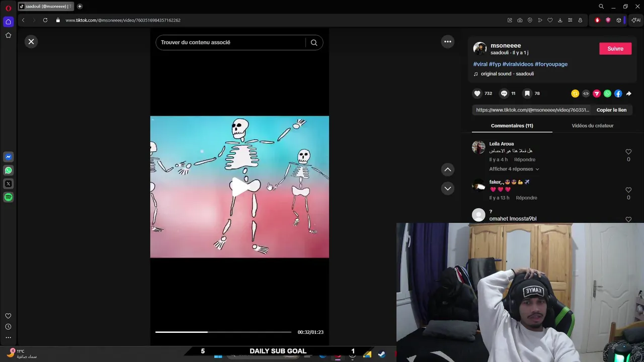Open sidebar three-dot setup menu

click(8, 337)
